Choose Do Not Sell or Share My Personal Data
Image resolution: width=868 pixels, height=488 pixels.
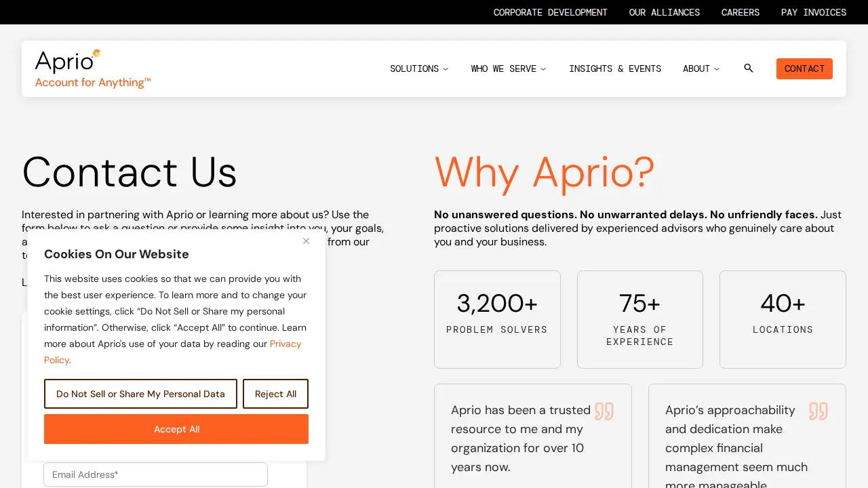pyautogui.click(x=140, y=394)
